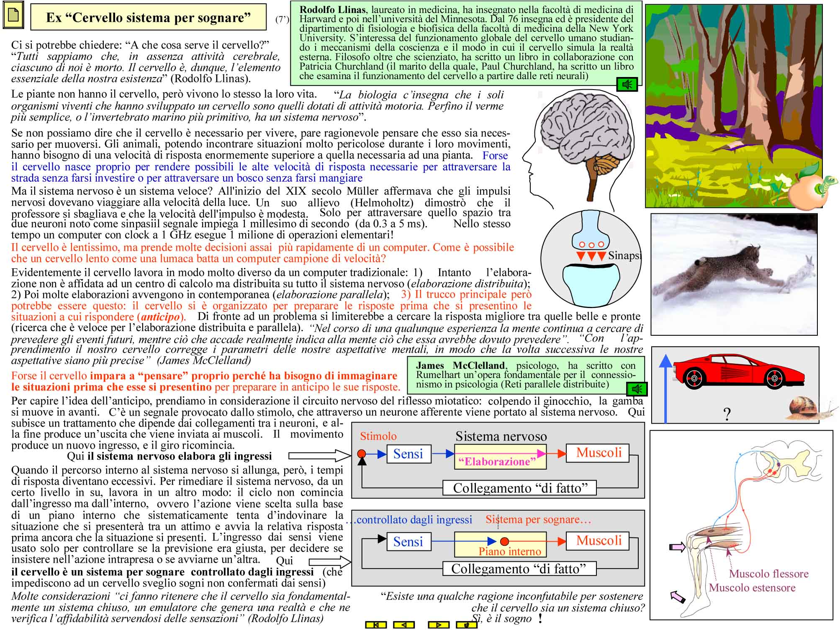Click the bold red 'anticipo' word
The height and width of the screenshot is (630, 840).
(160, 317)
